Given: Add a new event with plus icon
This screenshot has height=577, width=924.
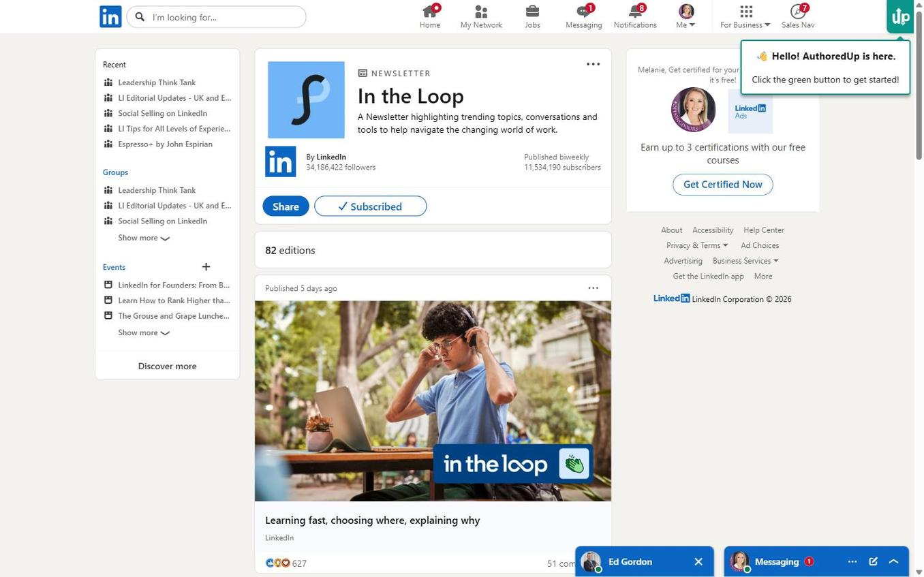Looking at the screenshot, I should pyautogui.click(x=206, y=266).
